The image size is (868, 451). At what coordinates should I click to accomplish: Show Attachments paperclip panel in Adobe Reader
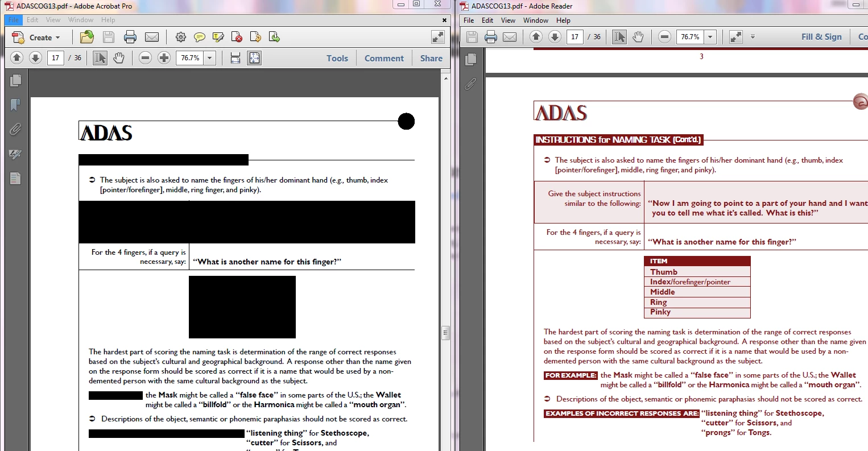tap(470, 84)
